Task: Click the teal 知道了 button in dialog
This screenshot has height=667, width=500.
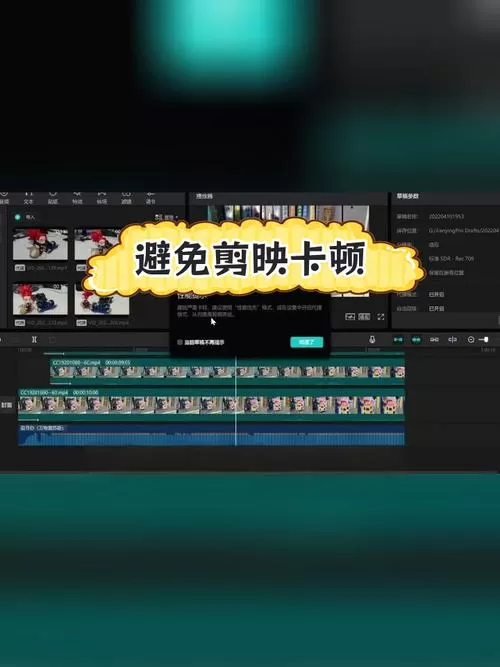Action: [306, 342]
